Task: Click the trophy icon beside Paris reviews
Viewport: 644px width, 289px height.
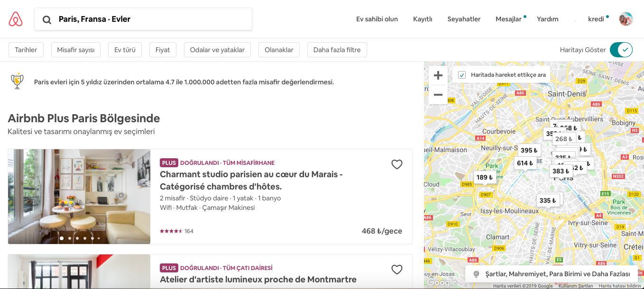Action: click(x=17, y=81)
